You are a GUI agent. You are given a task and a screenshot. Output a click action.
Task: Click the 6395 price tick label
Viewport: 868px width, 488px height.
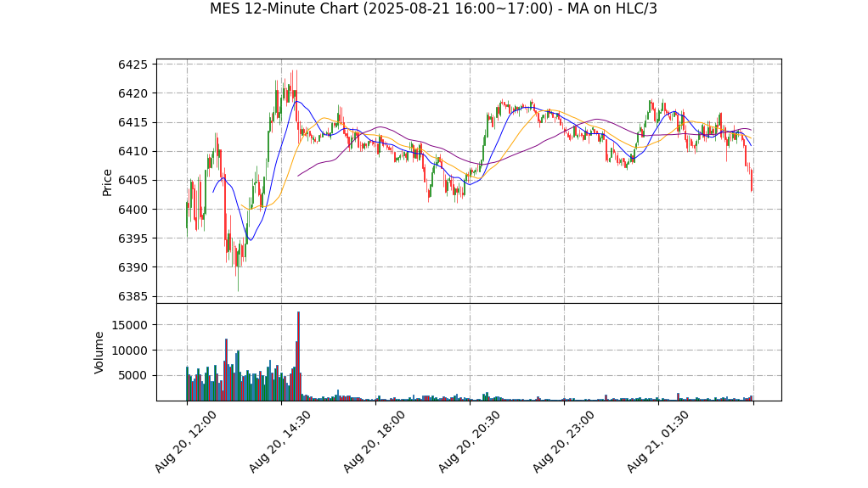132,238
